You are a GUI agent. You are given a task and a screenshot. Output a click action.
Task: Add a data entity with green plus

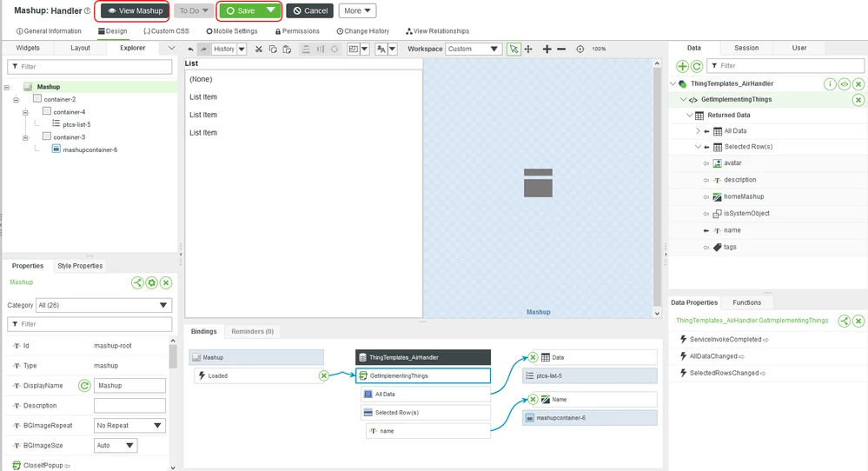click(x=683, y=66)
